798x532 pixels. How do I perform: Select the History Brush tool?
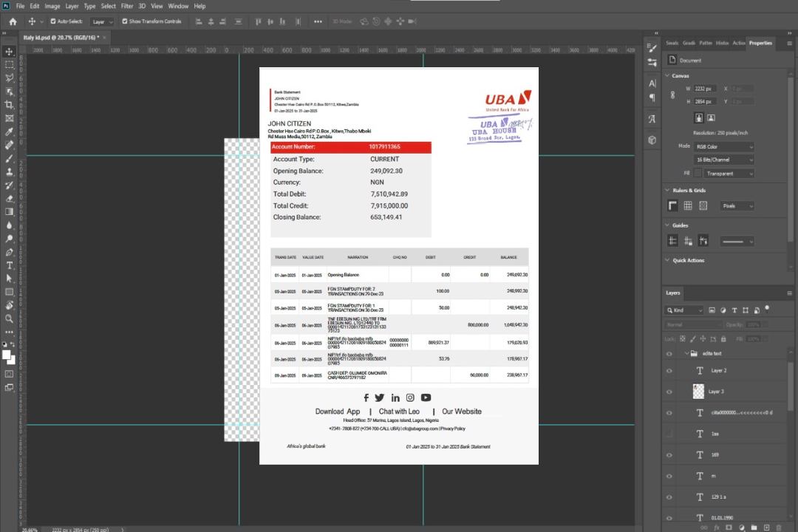point(9,185)
